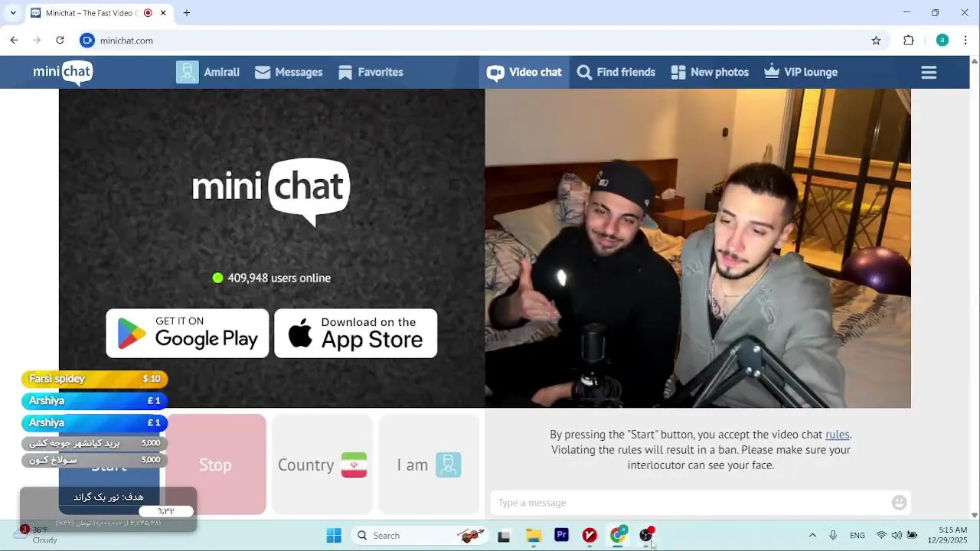This screenshot has width=980, height=551.
Task: Click the Farsi spidey $10 donation
Action: click(x=94, y=379)
